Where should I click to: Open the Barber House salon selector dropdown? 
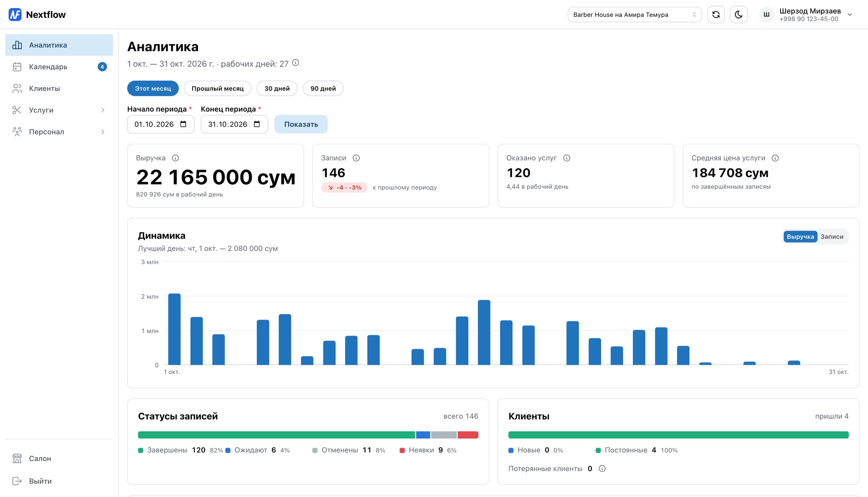(635, 15)
